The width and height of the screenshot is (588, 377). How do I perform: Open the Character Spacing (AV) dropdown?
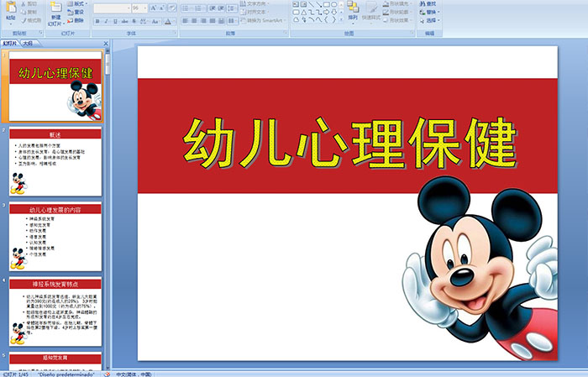click(144, 21)
